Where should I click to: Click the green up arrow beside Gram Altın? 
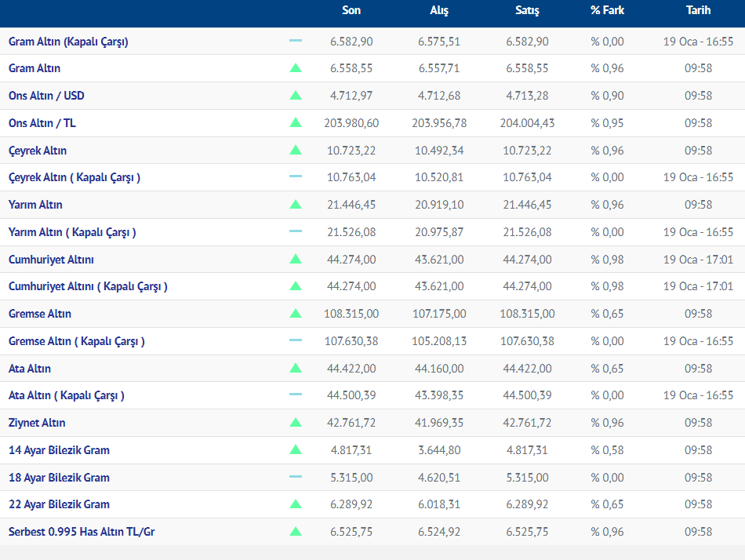[x=296, y=68]
